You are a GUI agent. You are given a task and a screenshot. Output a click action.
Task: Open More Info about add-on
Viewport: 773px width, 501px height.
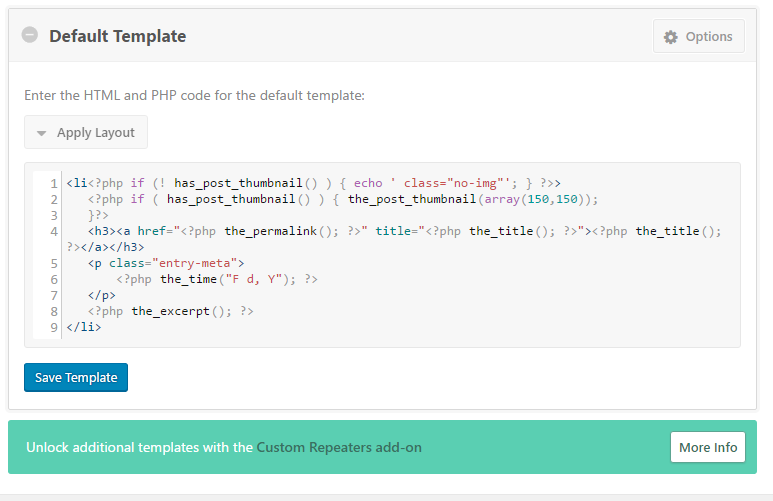tap(707, 447)
